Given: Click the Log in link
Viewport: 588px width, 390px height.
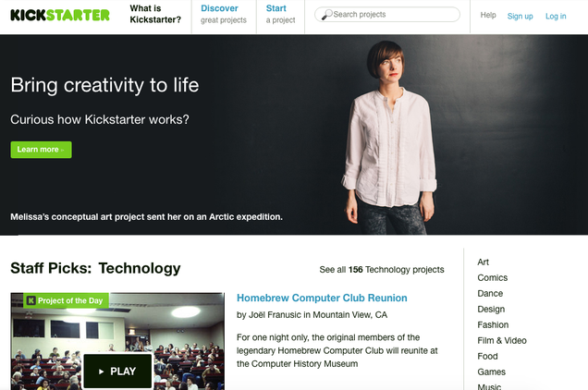Looking at the screenshot, I should [556, 16].
